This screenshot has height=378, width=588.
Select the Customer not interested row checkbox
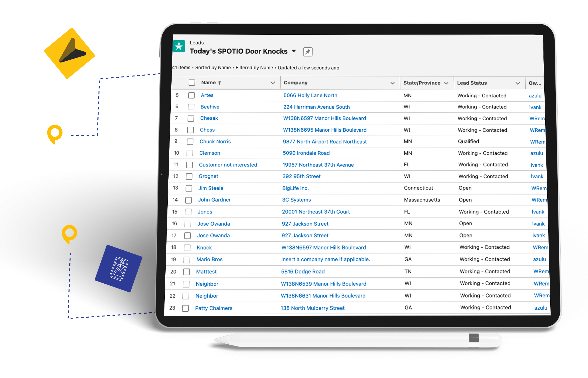(x=189, y=165)
